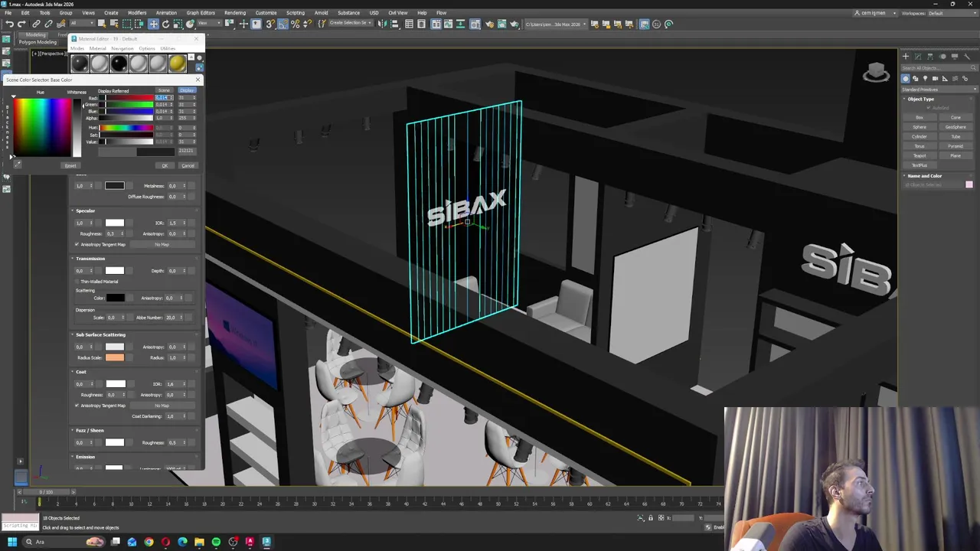Viewport: 980px width, 551px height.
Task: Select the Geometry category icon
Action: 906,78
